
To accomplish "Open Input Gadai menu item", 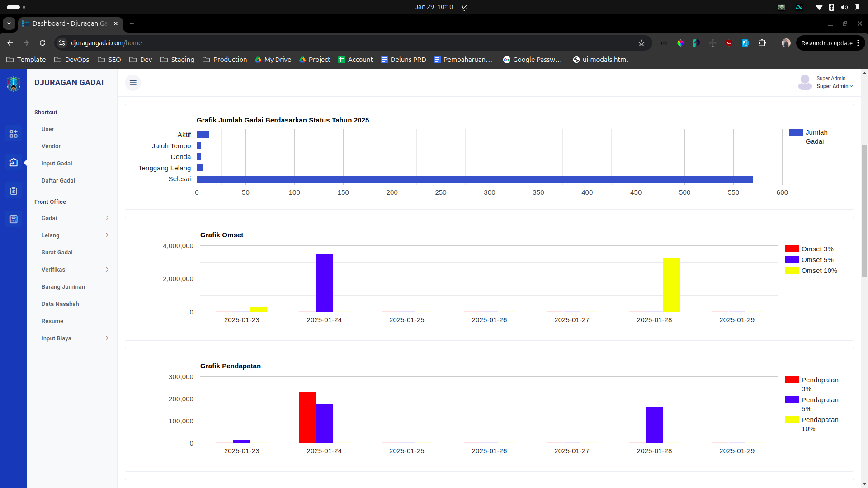I will point(57,164).
